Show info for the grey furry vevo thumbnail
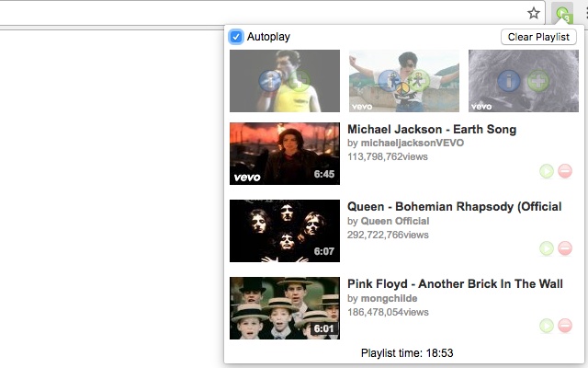The height and width of the screenshot is (368, 588). tap(509, 80)
